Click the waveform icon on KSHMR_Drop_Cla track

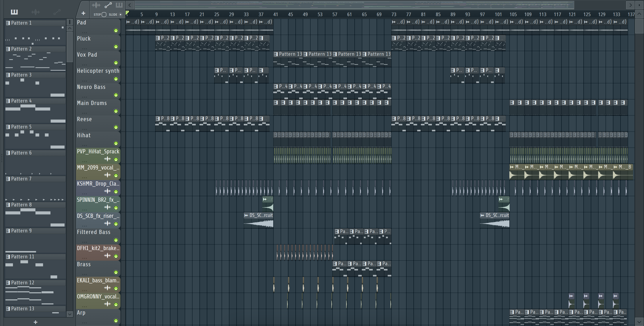pyautogui.click(x=108, y=191)
